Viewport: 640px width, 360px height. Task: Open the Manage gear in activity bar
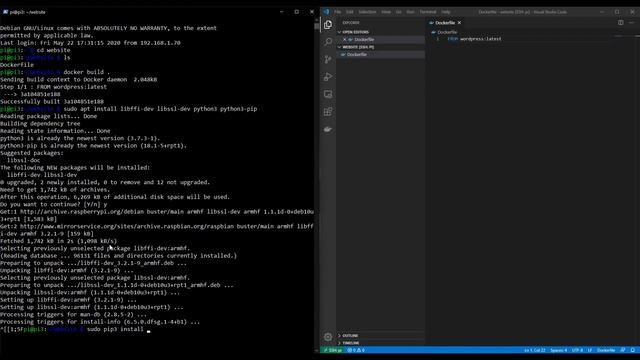tap(328, 337)
